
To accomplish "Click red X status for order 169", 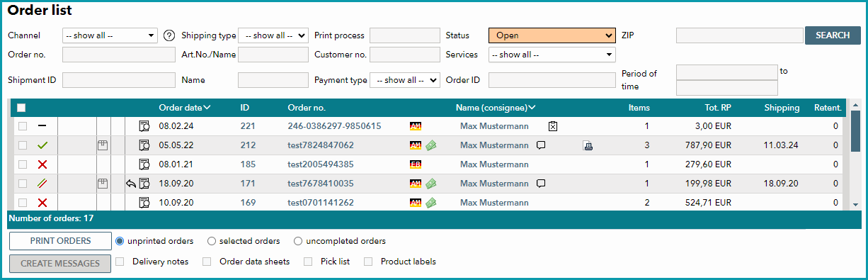I will coord(42,203).
